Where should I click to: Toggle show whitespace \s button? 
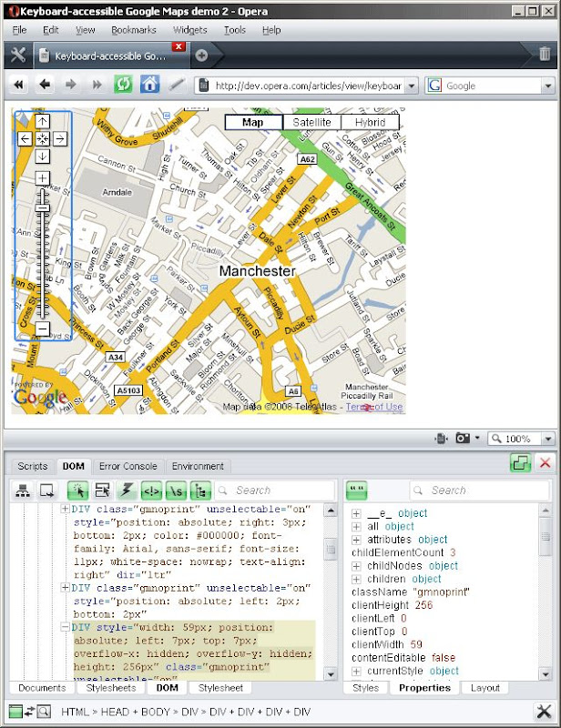pyautogui.click(x=176, y=490)
